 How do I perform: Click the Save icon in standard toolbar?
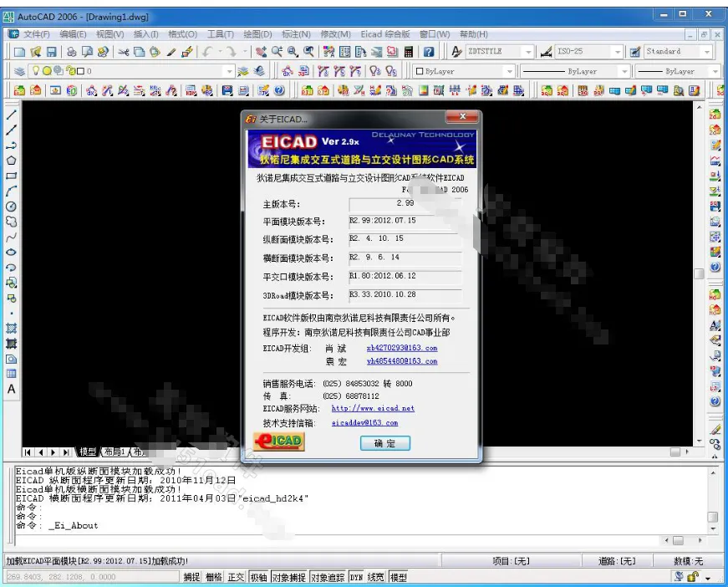52,52
